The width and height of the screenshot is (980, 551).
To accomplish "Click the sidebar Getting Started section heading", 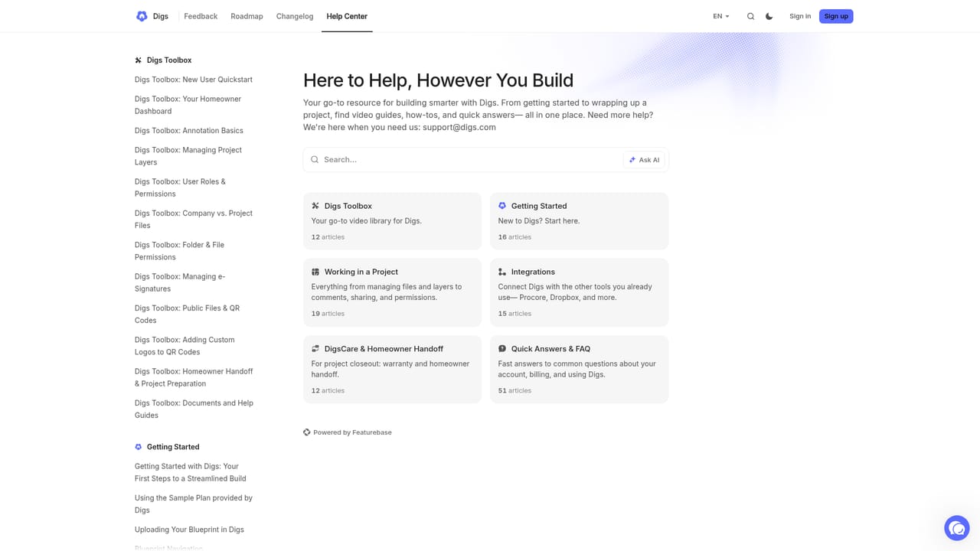I will [x=173, y=447].
